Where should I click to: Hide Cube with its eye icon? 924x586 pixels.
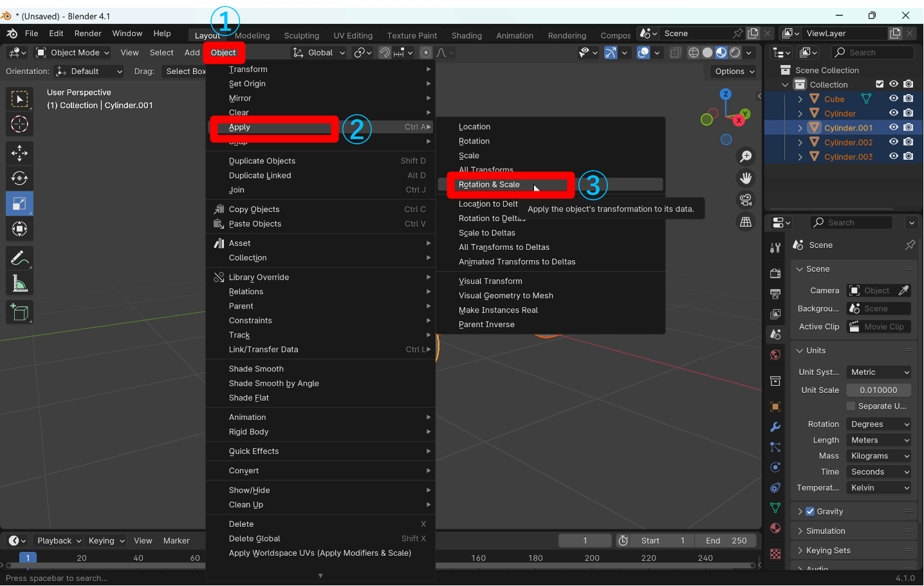pos(894,99)
